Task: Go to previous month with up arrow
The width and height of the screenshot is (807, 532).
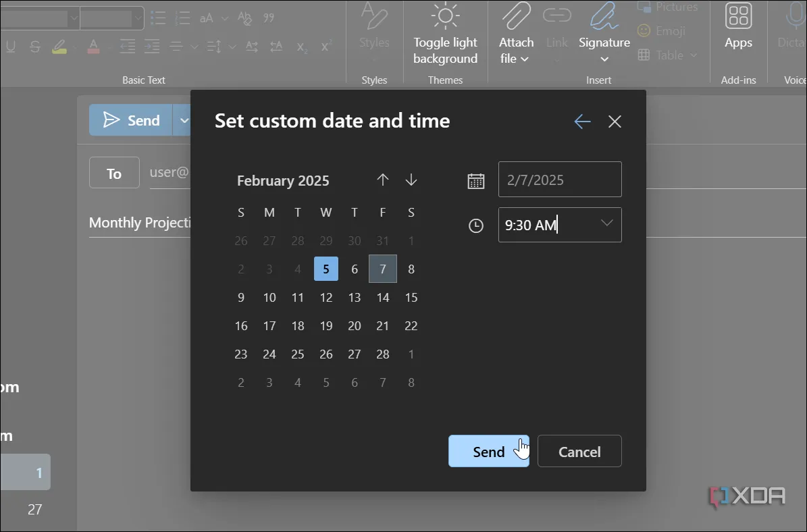Action: coord(383,180)
